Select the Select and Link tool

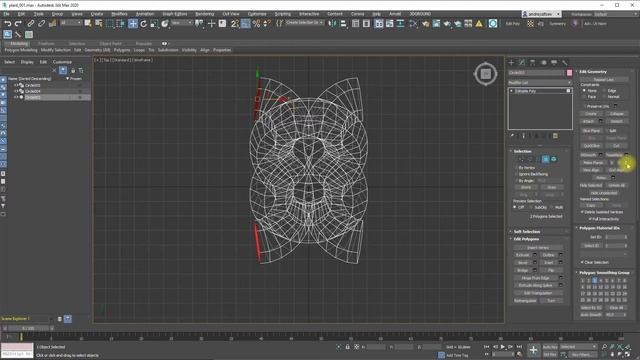click(x=31, y=24)
